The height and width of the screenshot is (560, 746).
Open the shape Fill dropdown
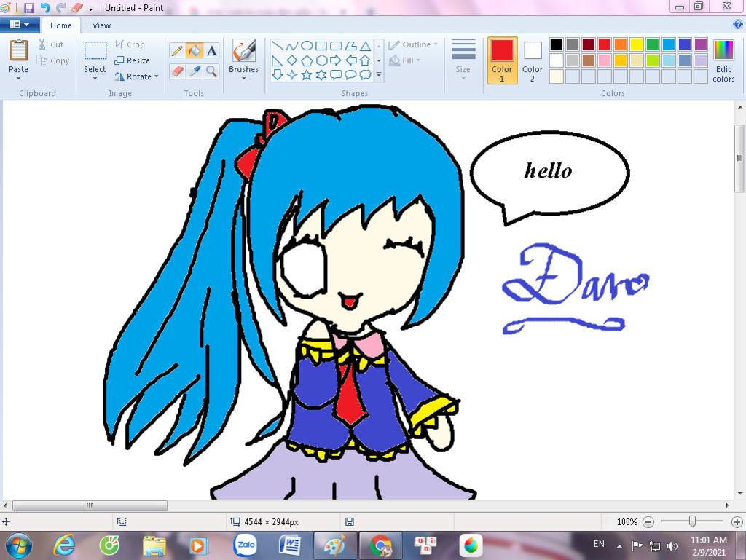coord(404,60)
